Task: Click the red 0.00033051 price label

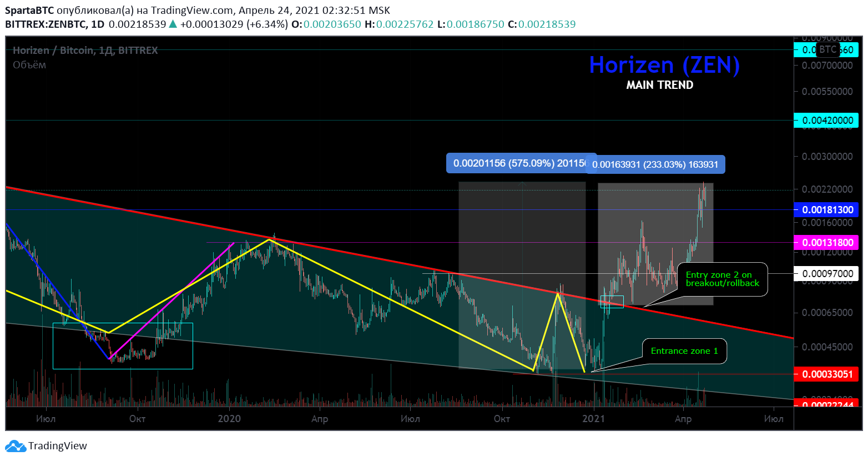Action: [827, 374]
